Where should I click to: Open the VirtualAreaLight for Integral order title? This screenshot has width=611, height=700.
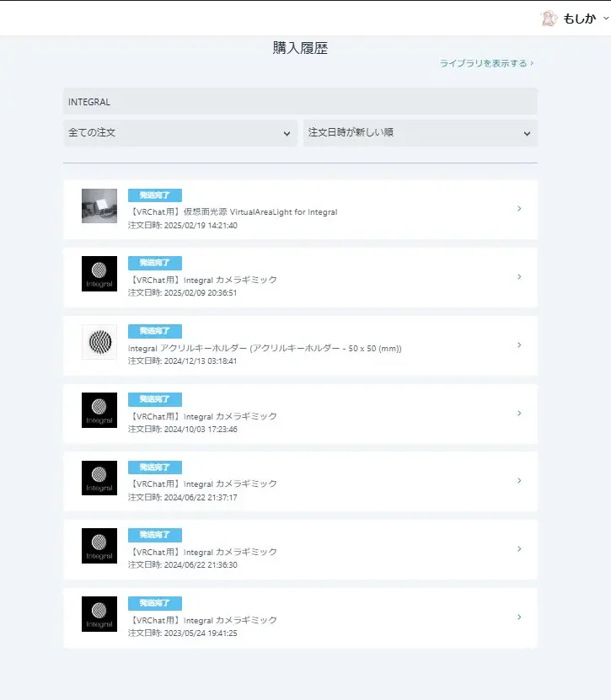[233, 212]
